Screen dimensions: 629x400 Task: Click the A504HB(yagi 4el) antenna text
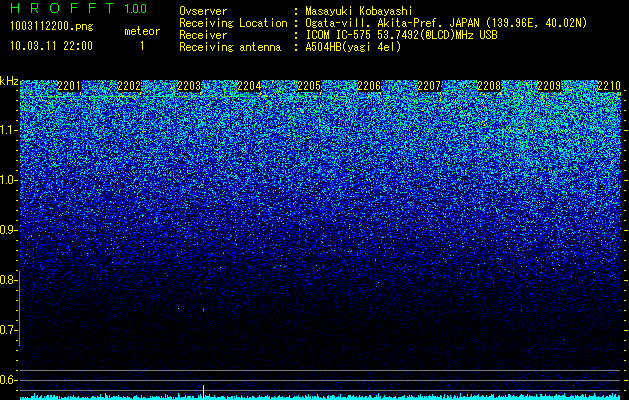pyautogui.click(x=353, y=47)
